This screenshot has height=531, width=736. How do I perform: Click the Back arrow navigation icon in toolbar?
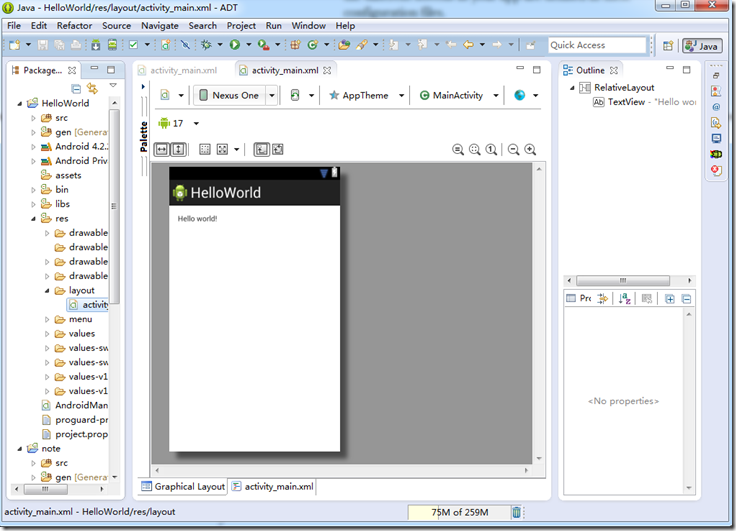coord(468,45)
